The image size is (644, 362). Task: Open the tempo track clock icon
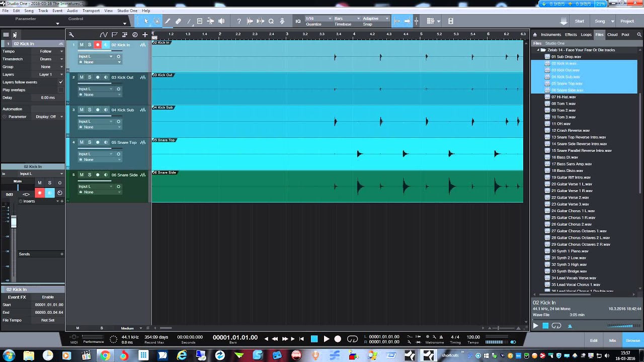click(135, 35)
